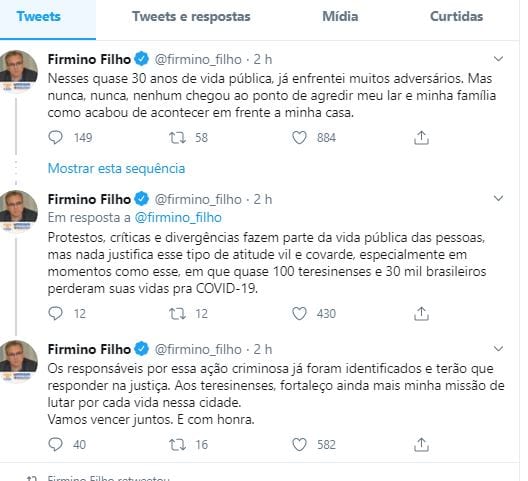Like the tweet with 582 likes
The image size is (528, 481).
point(299,444)
